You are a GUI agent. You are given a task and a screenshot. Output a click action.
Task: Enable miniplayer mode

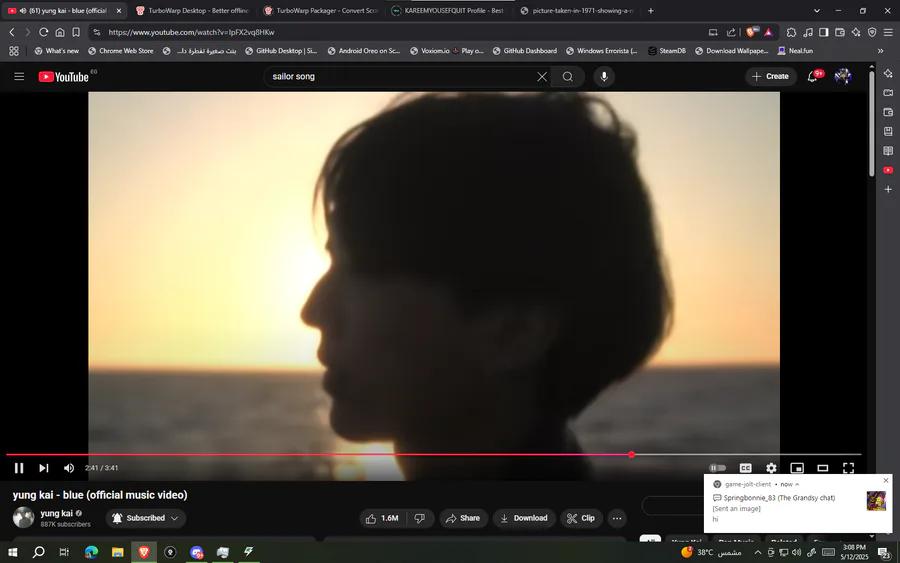(797, 468)
